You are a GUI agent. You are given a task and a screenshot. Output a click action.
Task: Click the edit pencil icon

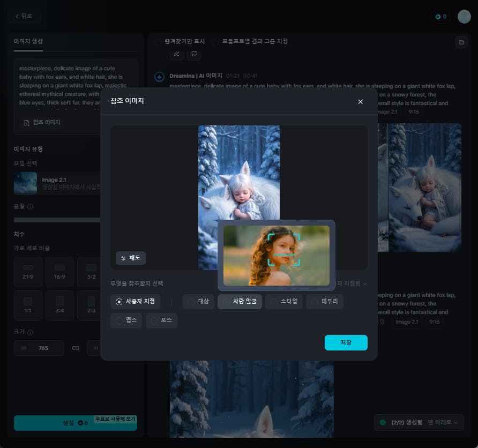pos(177,54)
